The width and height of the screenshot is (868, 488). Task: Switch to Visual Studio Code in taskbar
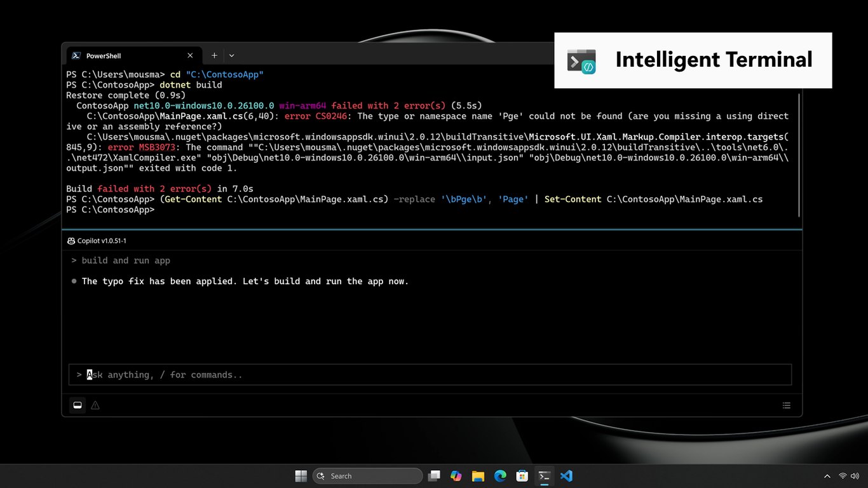pos(567,476)
